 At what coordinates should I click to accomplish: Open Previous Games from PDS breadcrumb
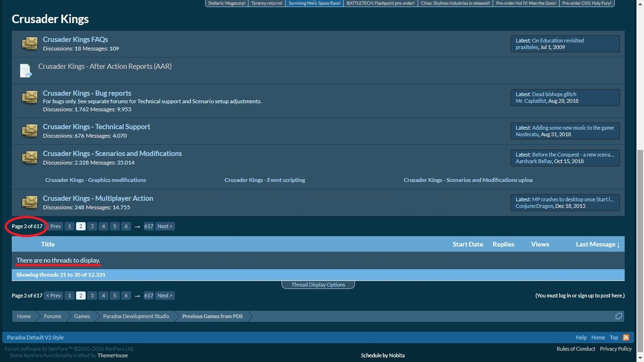coord(212,316)
